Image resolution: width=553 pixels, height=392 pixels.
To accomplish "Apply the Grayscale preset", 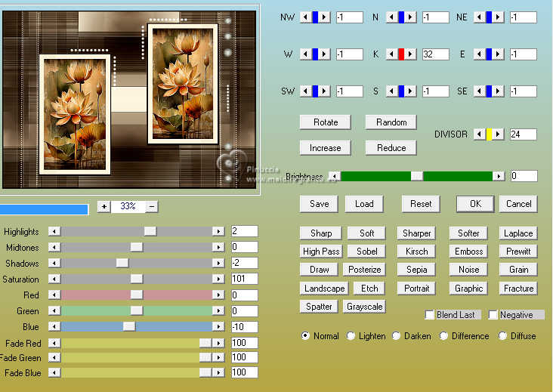I will [365, 307].
